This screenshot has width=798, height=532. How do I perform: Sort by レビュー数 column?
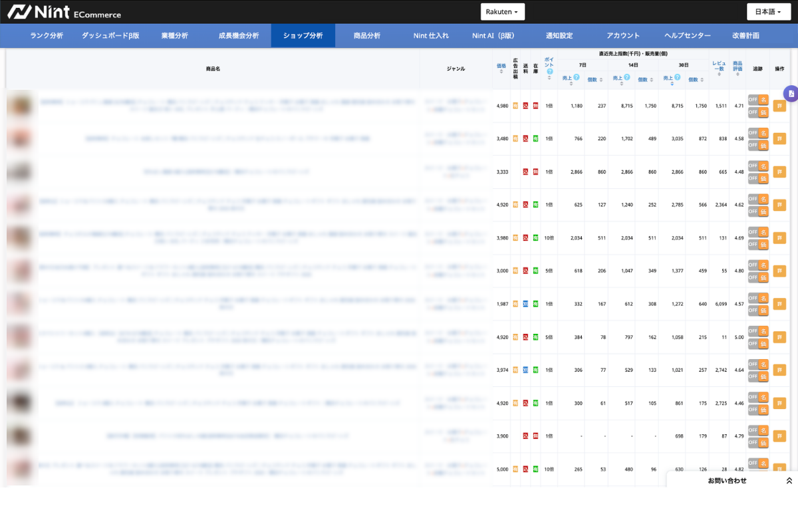pyautogui.click(x=719, y=68)
